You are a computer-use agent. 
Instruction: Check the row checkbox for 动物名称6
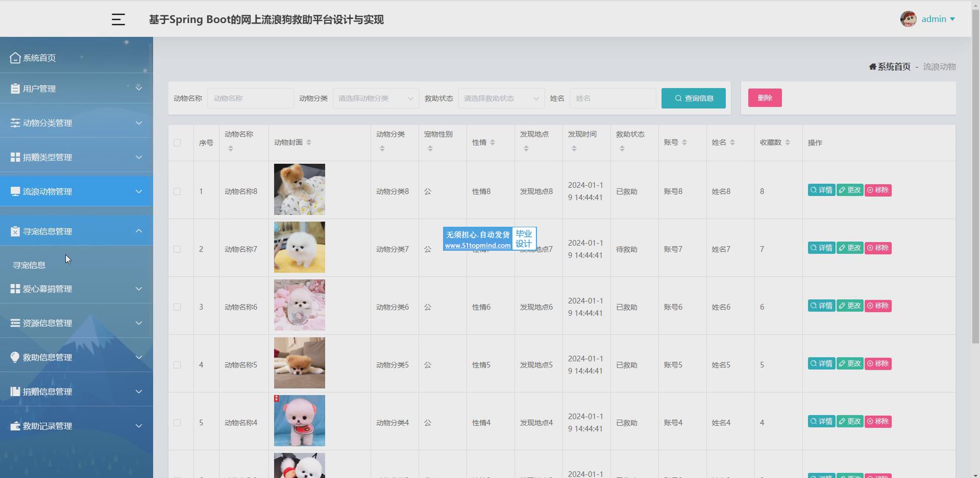pos(177,307)
